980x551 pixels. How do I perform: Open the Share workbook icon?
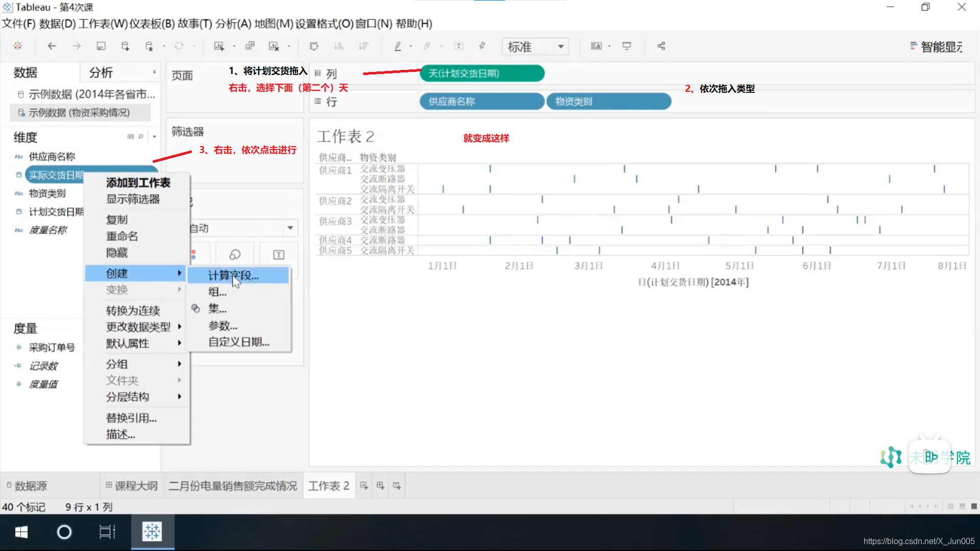point(661,46)
